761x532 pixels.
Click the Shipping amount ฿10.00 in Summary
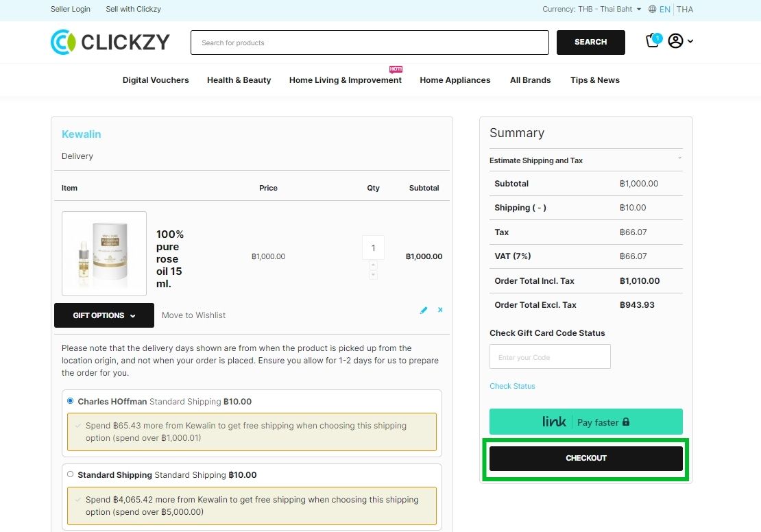633,208
